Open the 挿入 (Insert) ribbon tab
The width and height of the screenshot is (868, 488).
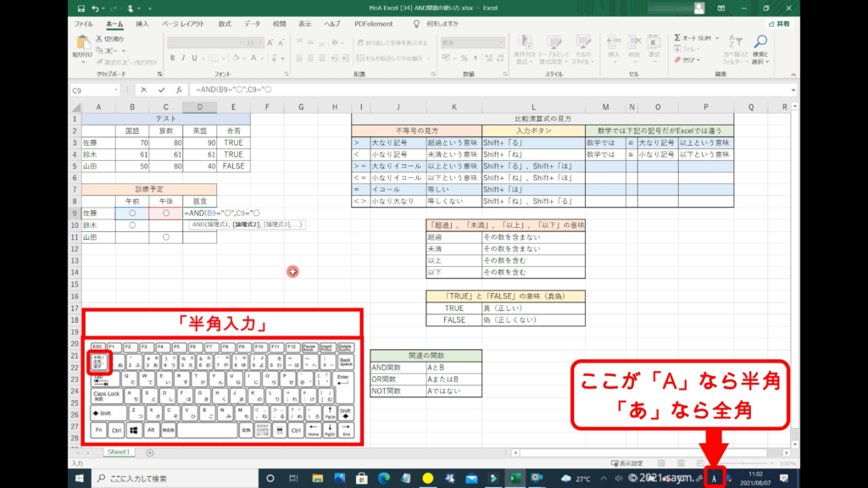tap(142, 24)
